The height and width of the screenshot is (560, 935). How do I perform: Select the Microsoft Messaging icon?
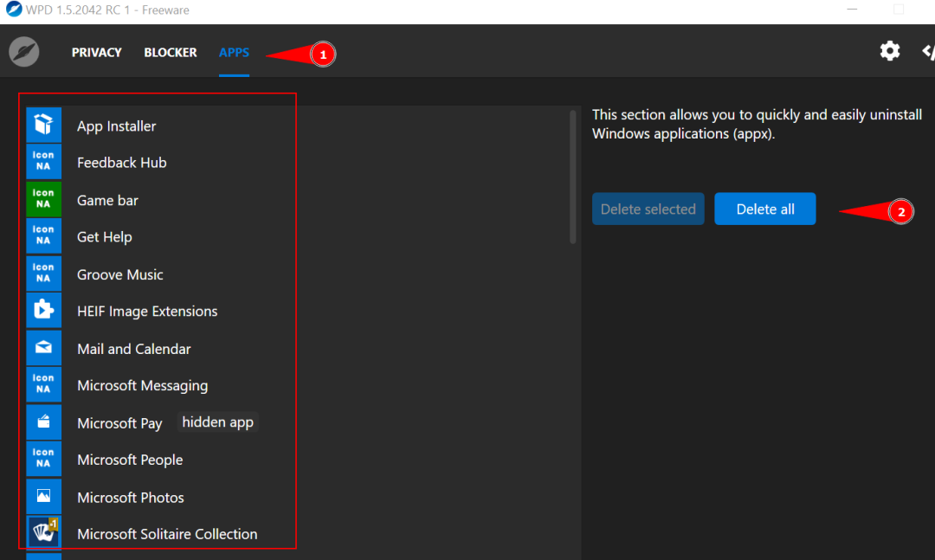click(43, 384)
